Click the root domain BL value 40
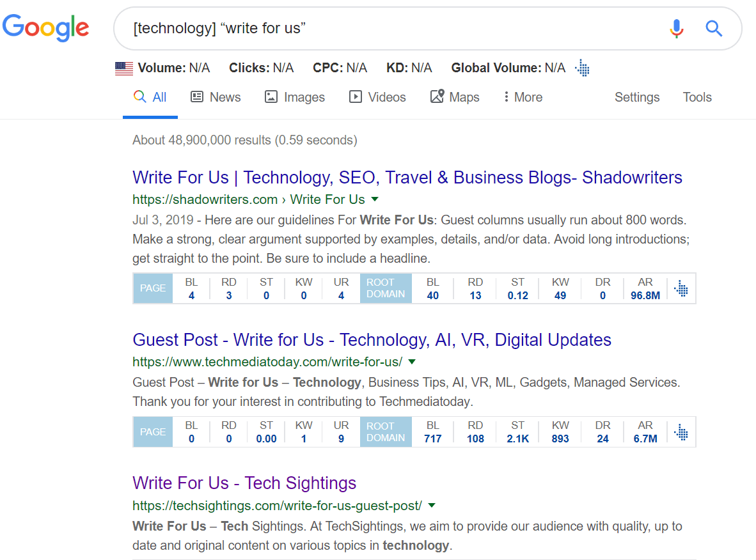 433,295
